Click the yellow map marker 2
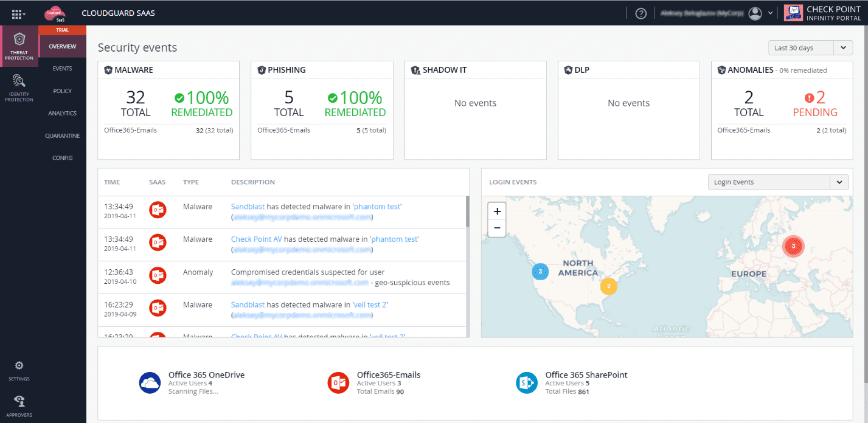The width and height of the screenshot is (868, 423). (608, 286)
